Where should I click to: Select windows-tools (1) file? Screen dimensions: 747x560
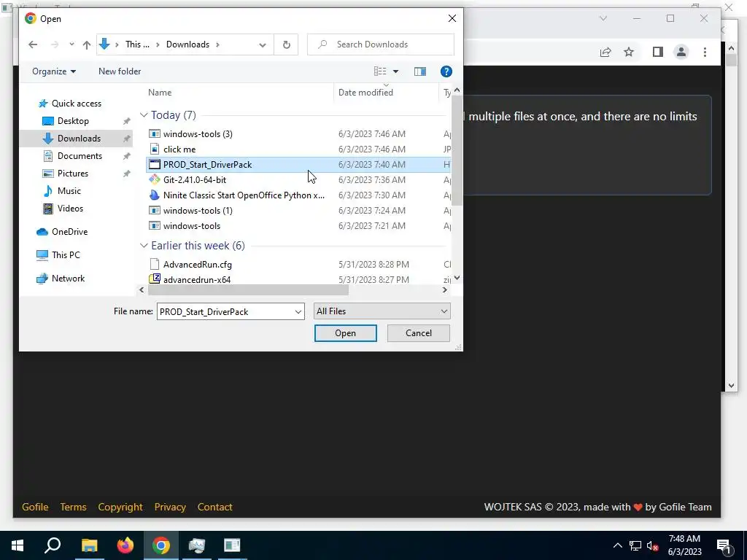tap(198, 211)
